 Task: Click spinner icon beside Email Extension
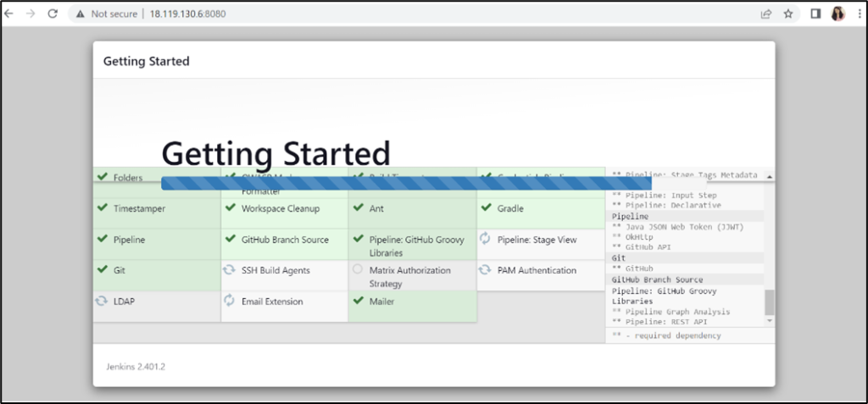(229, 301)
